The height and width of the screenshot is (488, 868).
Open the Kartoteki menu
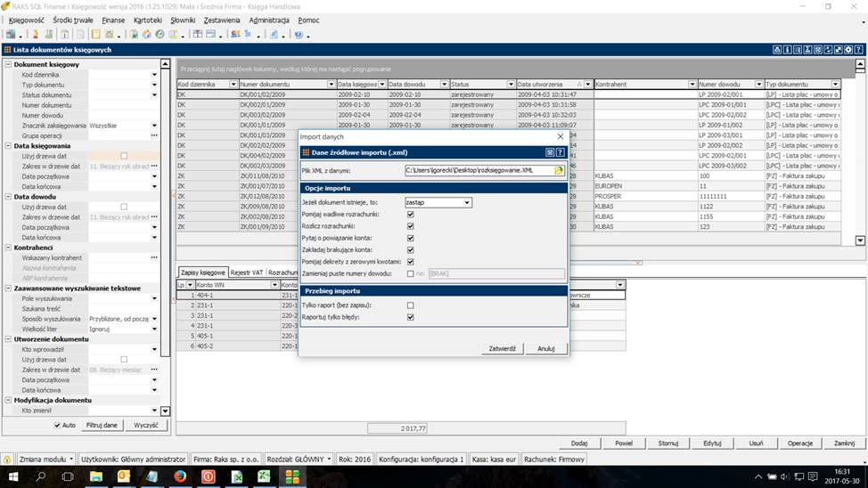(x=148, y=20)
